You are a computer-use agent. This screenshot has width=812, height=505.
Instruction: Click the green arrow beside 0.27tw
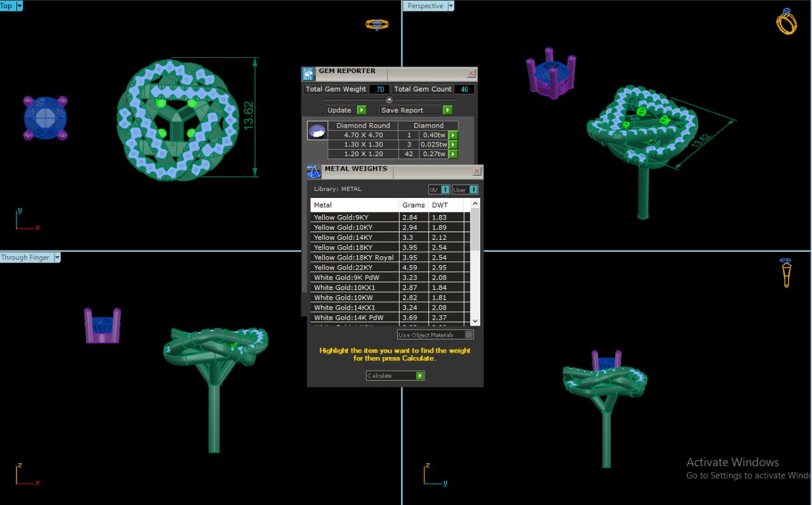(453, 154)
